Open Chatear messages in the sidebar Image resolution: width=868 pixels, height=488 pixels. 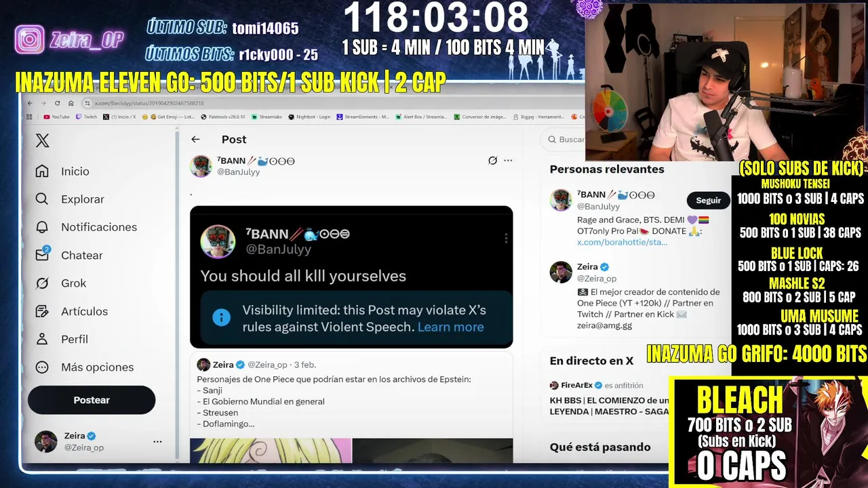click(69, 255)
